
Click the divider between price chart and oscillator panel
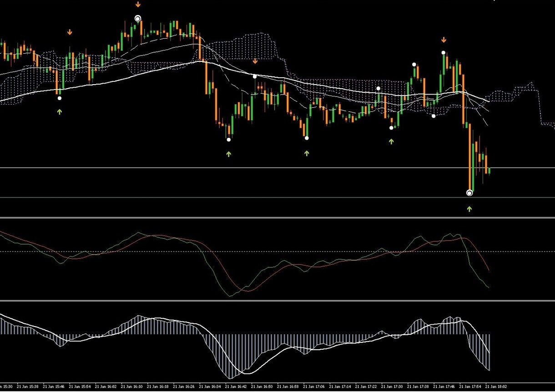point(277,217)
